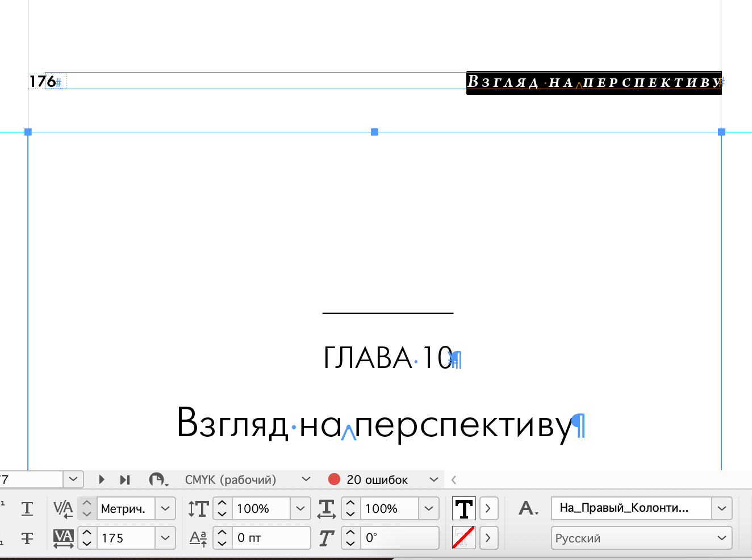
Task: Click the skew angle 0° field
Action: point(399,538)
